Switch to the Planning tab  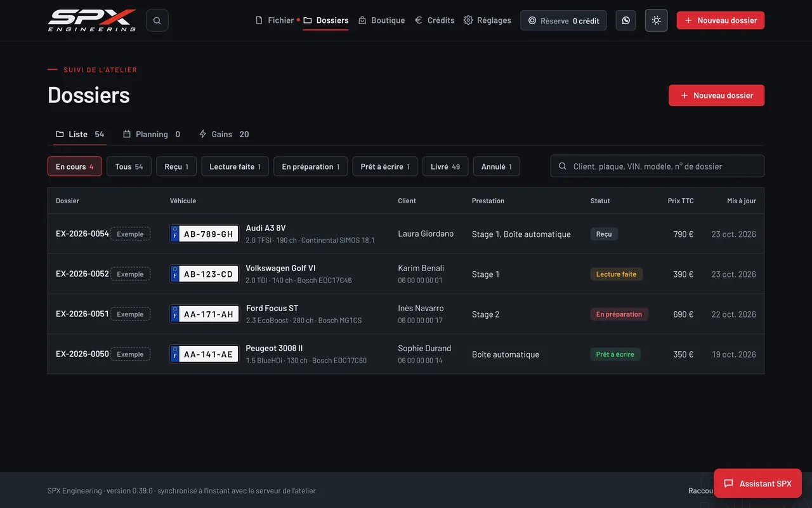click(x=152, y=134)
